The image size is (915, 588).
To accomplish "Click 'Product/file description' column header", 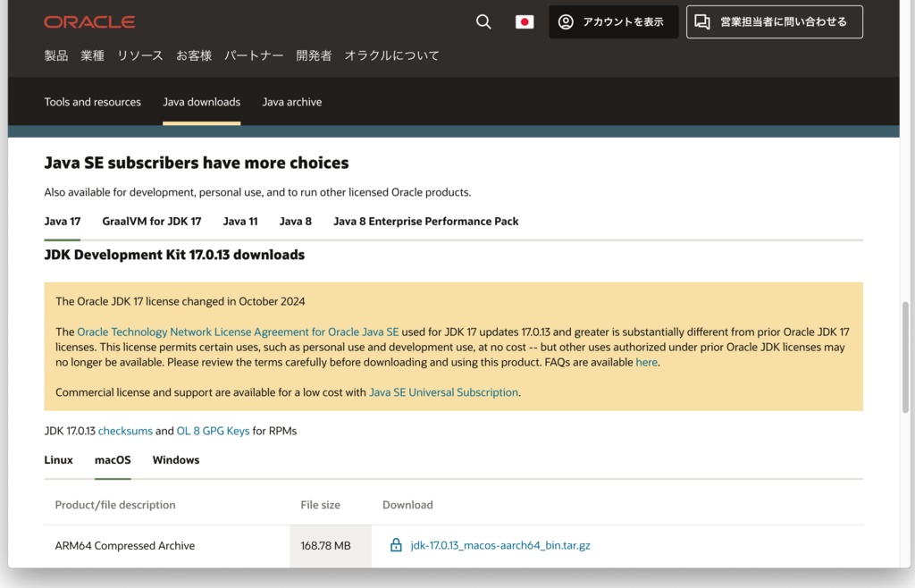I will [x=115, y=505].
